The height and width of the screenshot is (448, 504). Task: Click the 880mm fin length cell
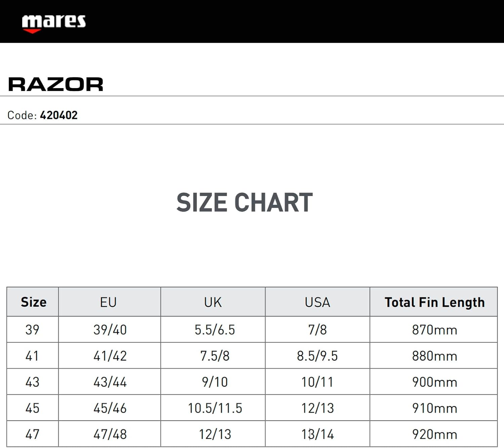tap(434, 356)
